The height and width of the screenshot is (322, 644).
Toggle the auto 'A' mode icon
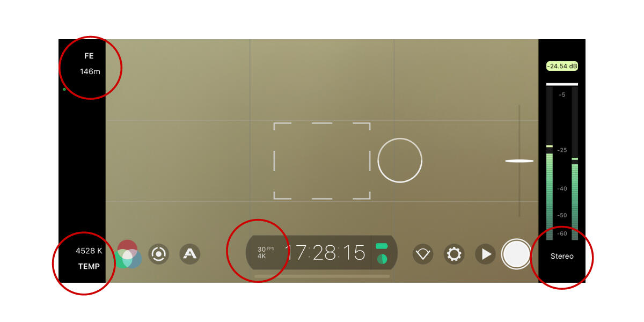pos(189,254)
